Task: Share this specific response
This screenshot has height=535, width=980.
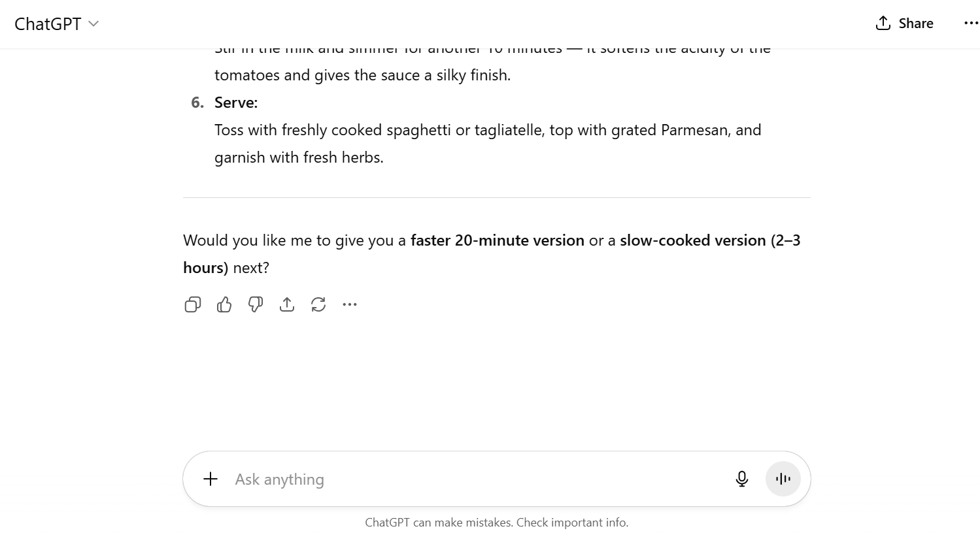Action: 286,304
